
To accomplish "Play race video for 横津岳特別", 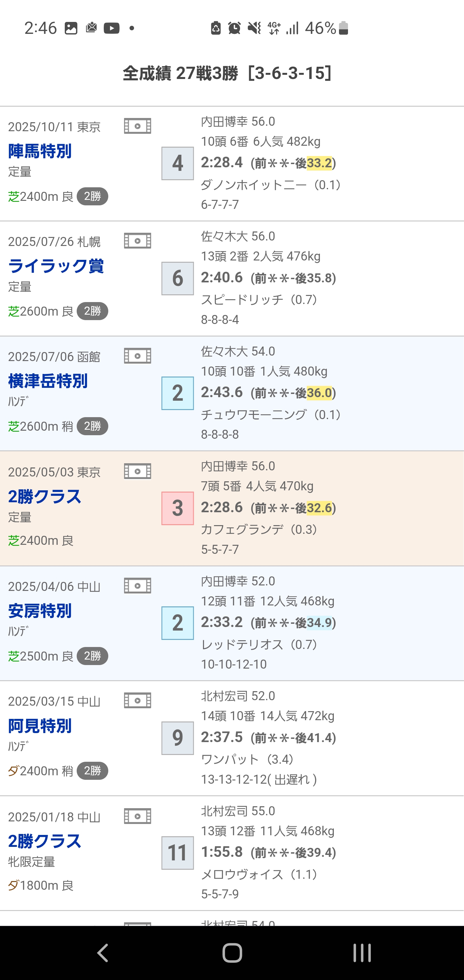I will point(137,356).
